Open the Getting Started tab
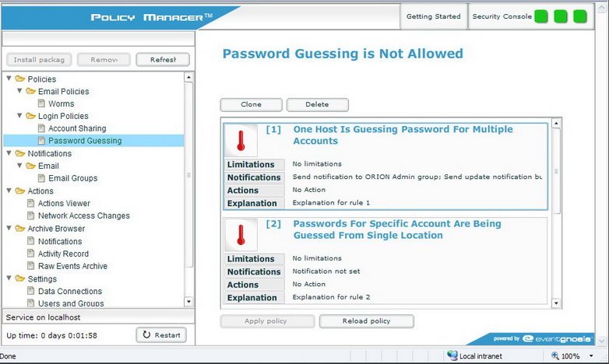Screen dimensions: 609x364 [x=434, y=16]
